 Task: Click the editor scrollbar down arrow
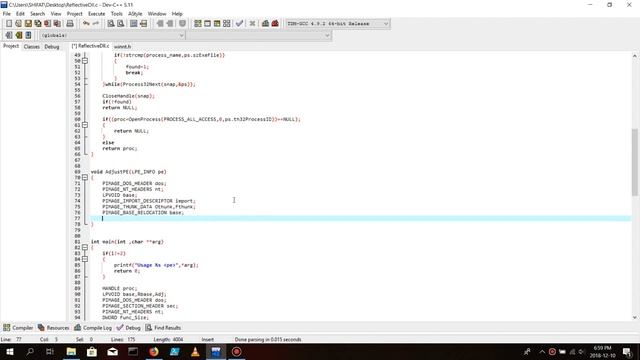coord(635,317)
